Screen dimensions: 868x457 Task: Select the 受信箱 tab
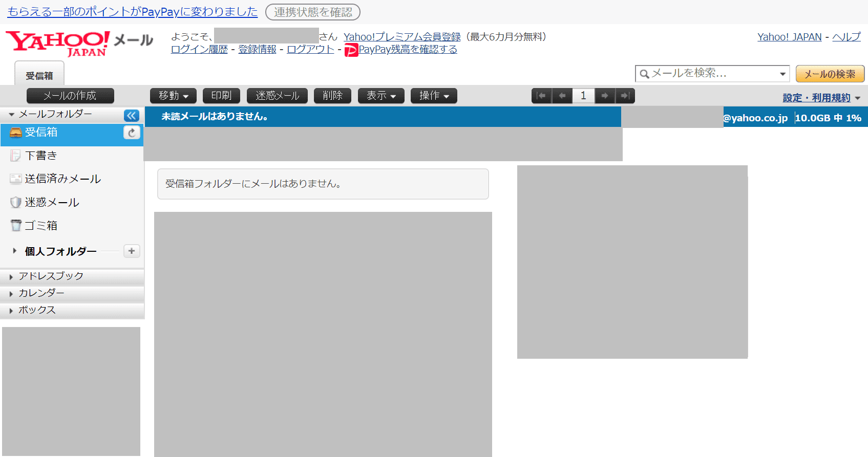click(39, 74)
